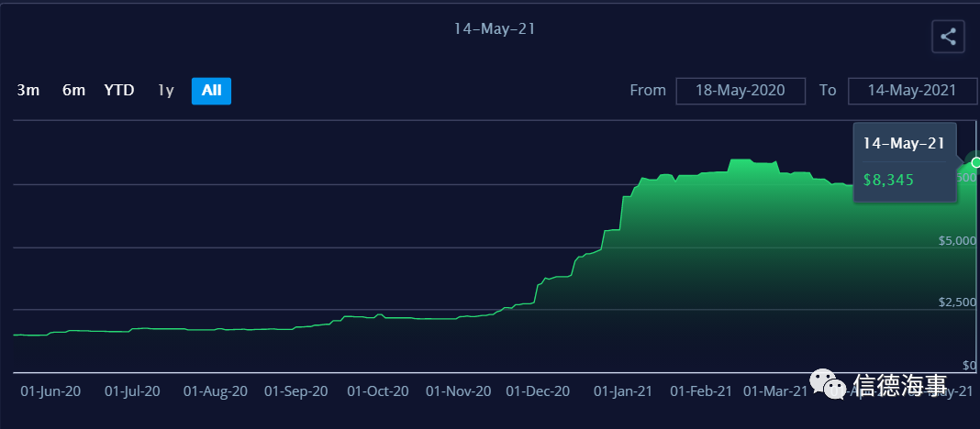Choose the YTD range option
This screenshot has height=429, width=980.
pyautogui.click(x=119, y=91)
